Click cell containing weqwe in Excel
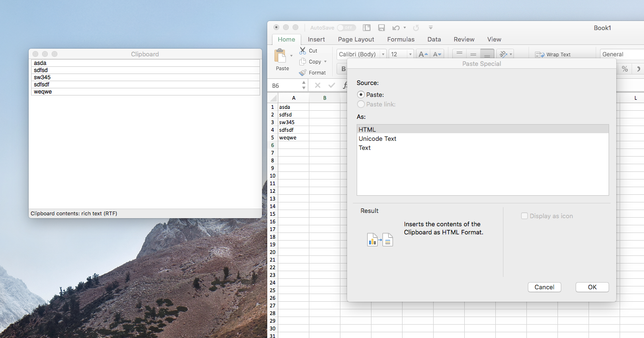Viewport: 644px width, 338px height. click(294, 137)
